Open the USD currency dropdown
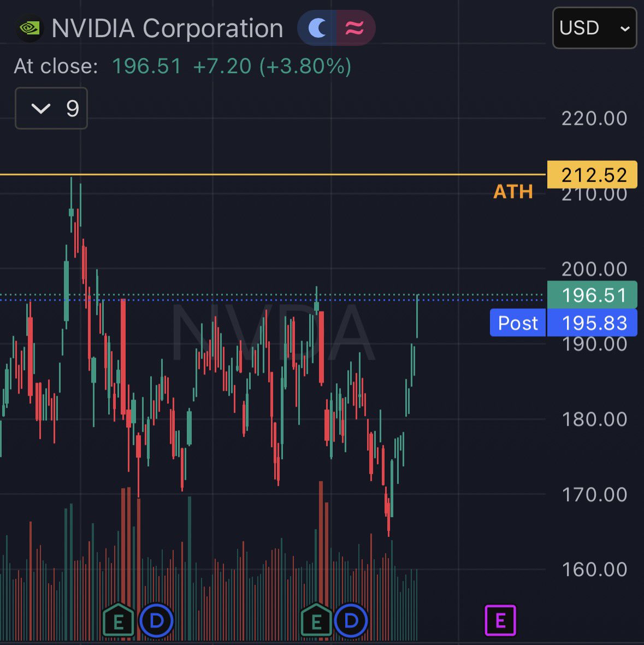 tap(595, 28)
